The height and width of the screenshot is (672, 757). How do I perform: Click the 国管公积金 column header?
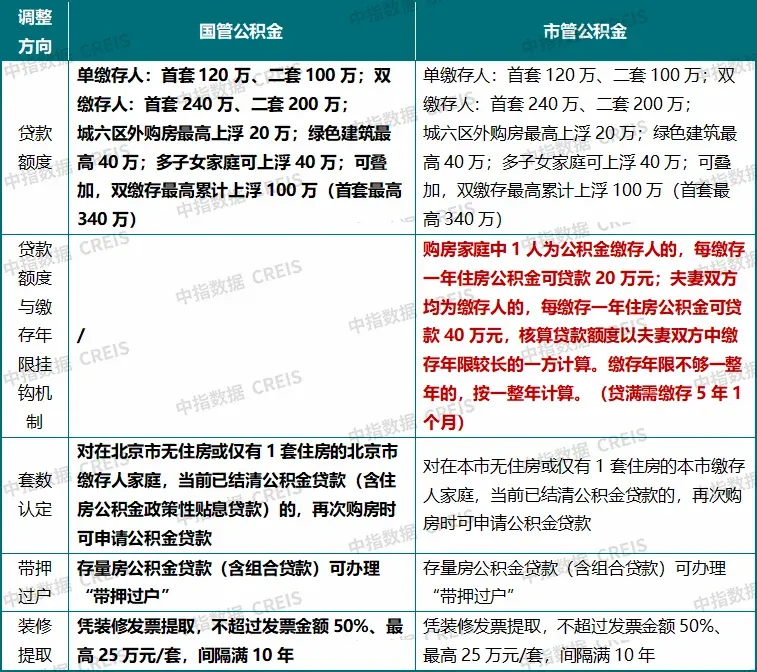pyautogui.click(x=242, y=31)
